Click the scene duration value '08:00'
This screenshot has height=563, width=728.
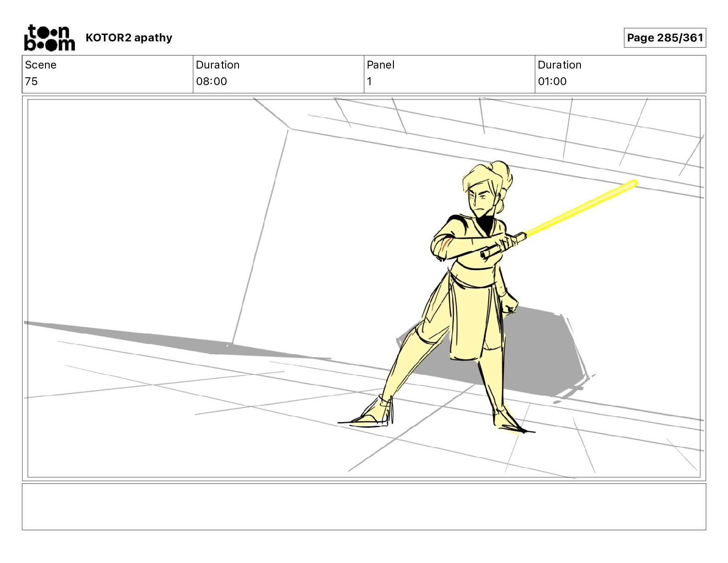click(211, 81)
